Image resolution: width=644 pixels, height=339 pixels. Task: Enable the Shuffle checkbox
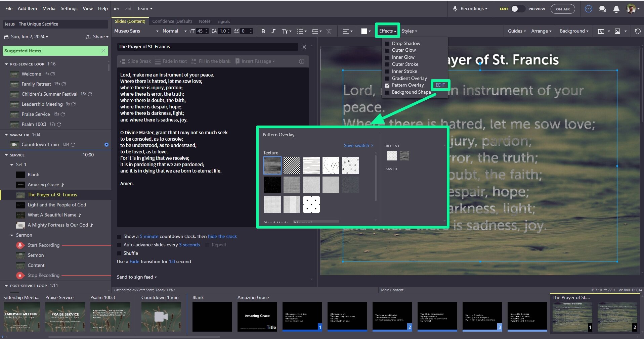pyautogui.click(x=119, y=253)
